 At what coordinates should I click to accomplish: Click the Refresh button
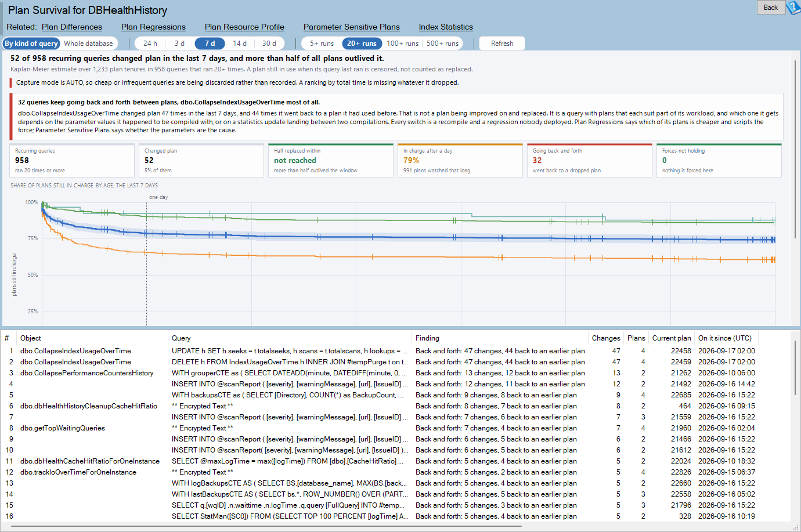pyautogui.click(x=502, y=44)
